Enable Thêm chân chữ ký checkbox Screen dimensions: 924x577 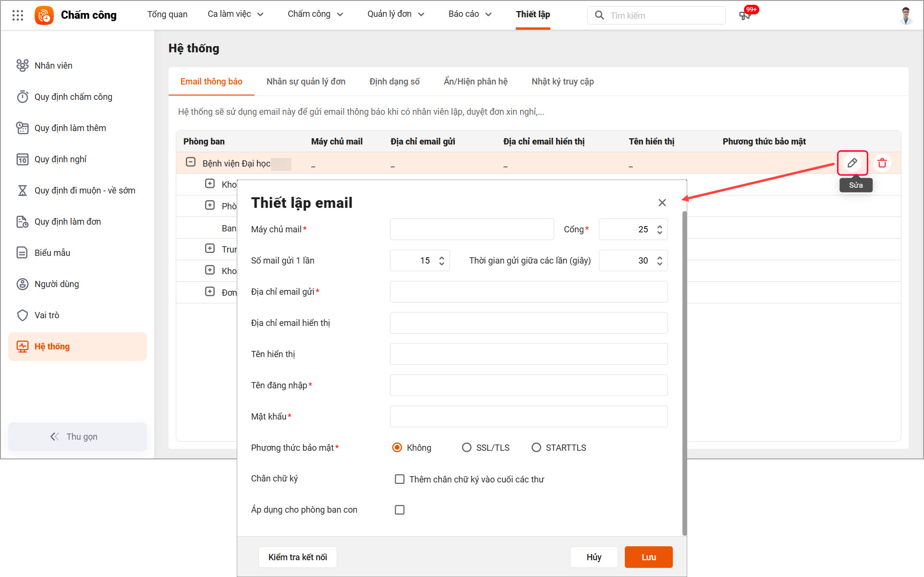[399, 479]
